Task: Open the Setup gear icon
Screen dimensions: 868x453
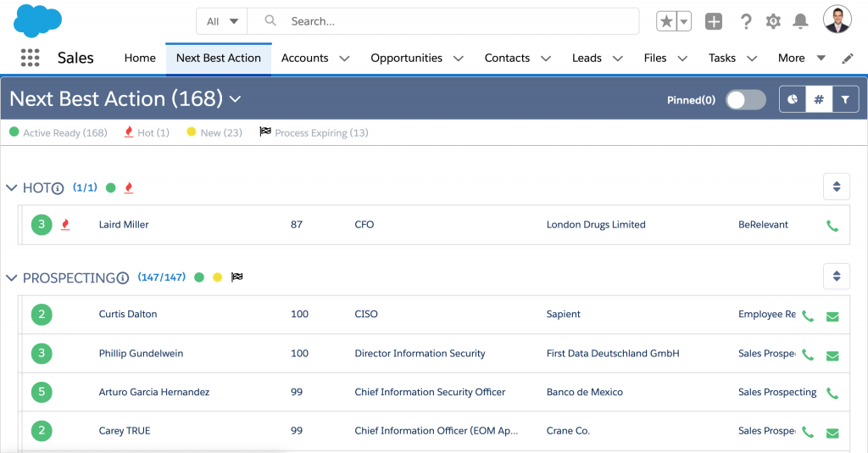Action: pyautogui.click(x=773, y=21)
